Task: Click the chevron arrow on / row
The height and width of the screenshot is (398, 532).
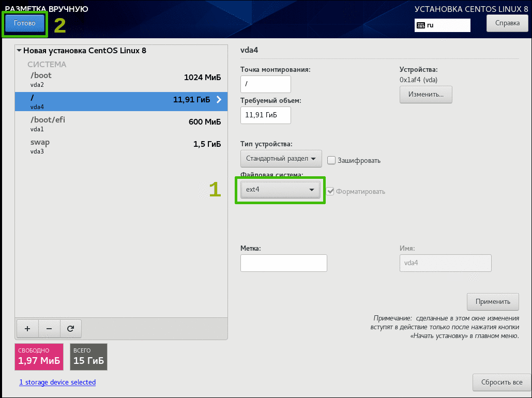Action: coord(219,99)
